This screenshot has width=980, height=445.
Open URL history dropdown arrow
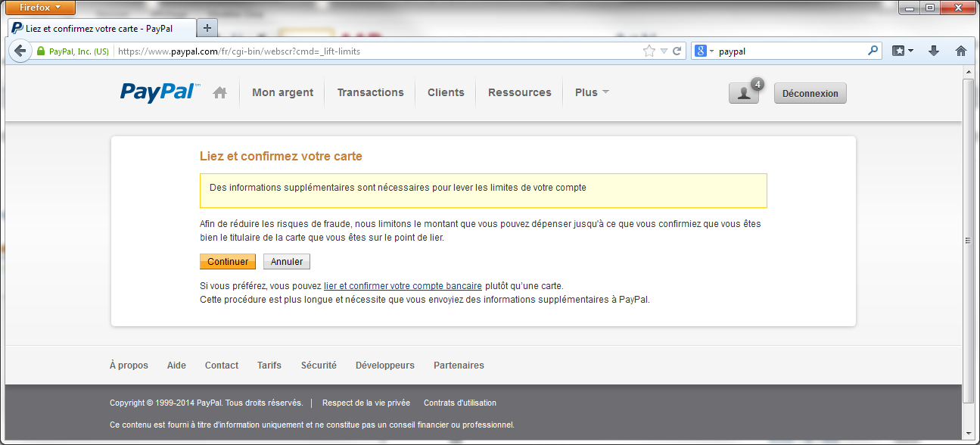point(664,51)
